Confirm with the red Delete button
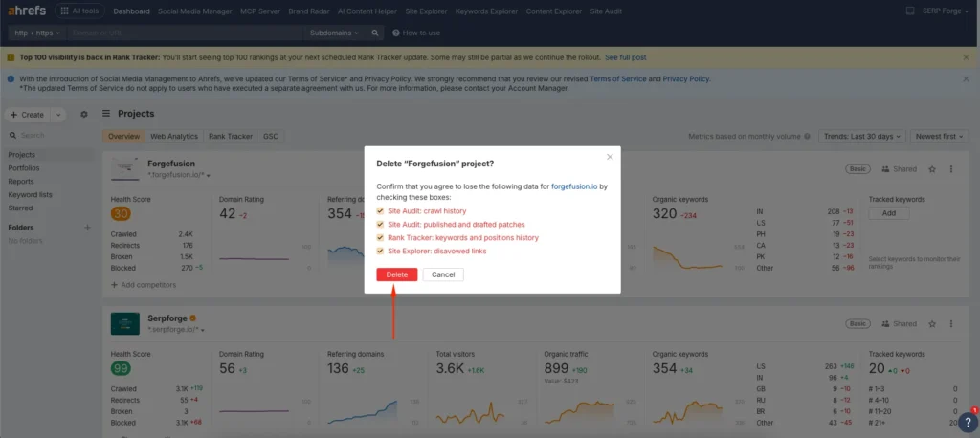980x438 pixels. [x=397, y=274]
